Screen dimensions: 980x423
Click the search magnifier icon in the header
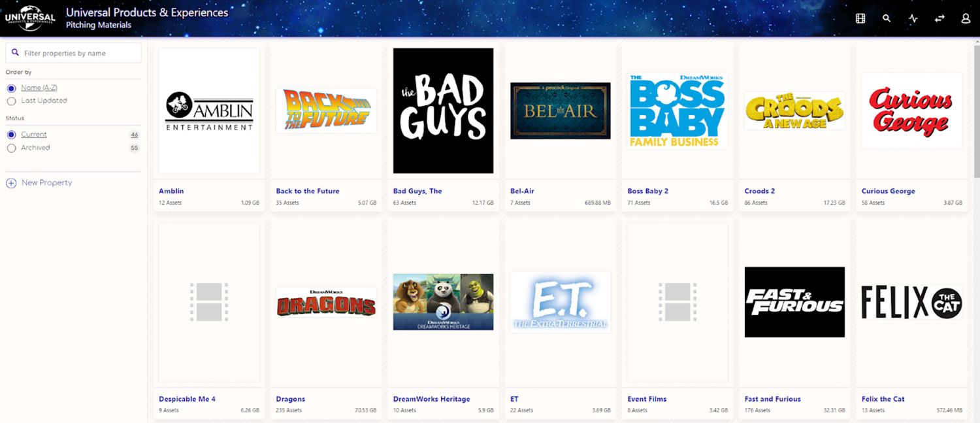pos(887,18)
